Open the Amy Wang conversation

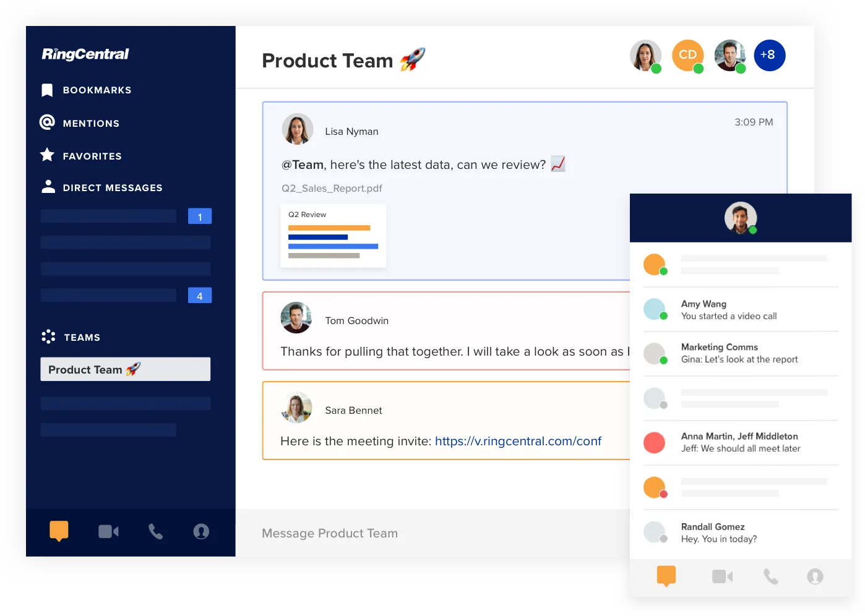tap(740, 310)
